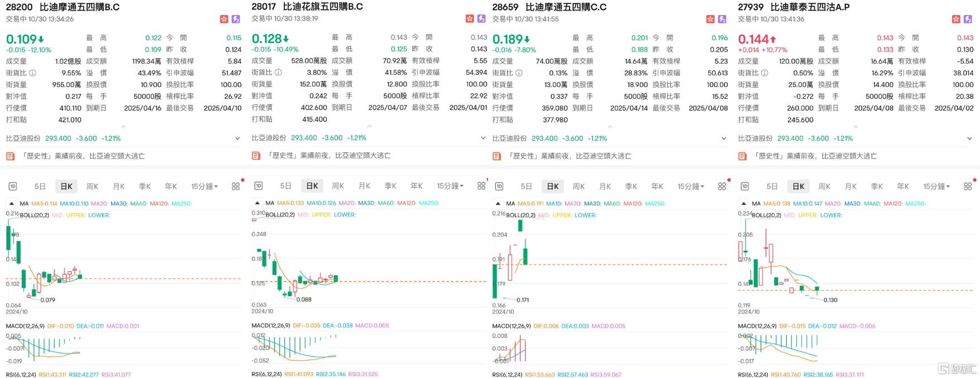
Task: Click price 0.144 on 27939 panel
Action: pos(753,39)
